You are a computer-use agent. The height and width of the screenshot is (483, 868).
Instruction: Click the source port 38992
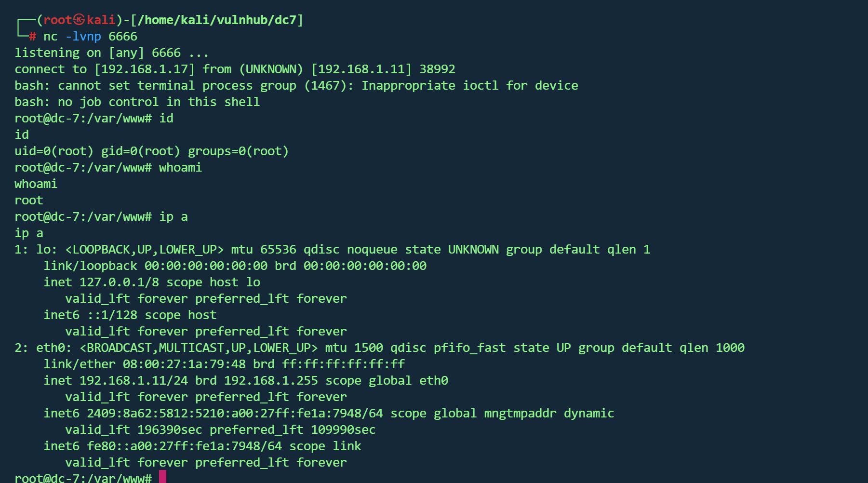click(437, 69)
